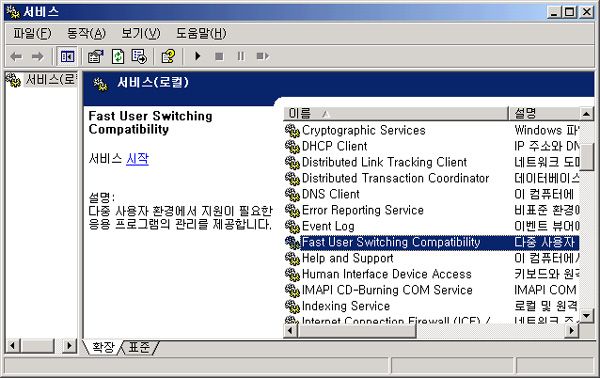
Task: Click services list vertical scrollbar down arrow
Action: [586, 316]
